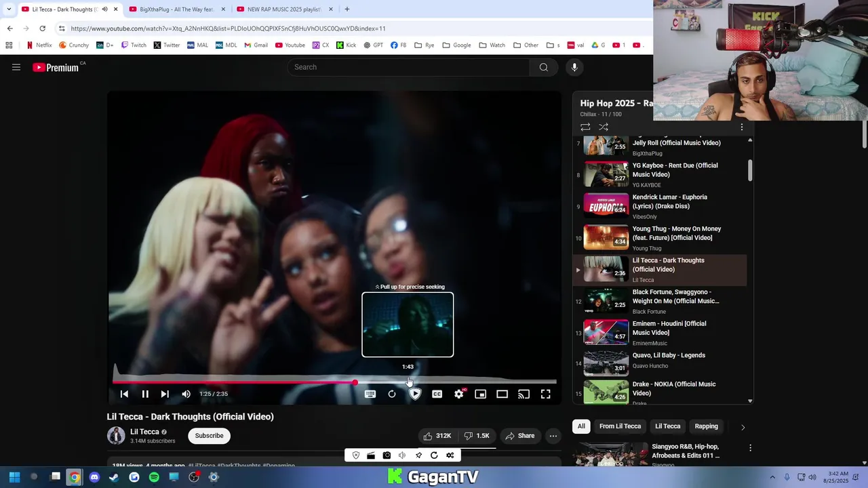This screenshot has width=868, height=488.
Task: Expand the Other bookmarks folder
Action: [x=526, y=45]
